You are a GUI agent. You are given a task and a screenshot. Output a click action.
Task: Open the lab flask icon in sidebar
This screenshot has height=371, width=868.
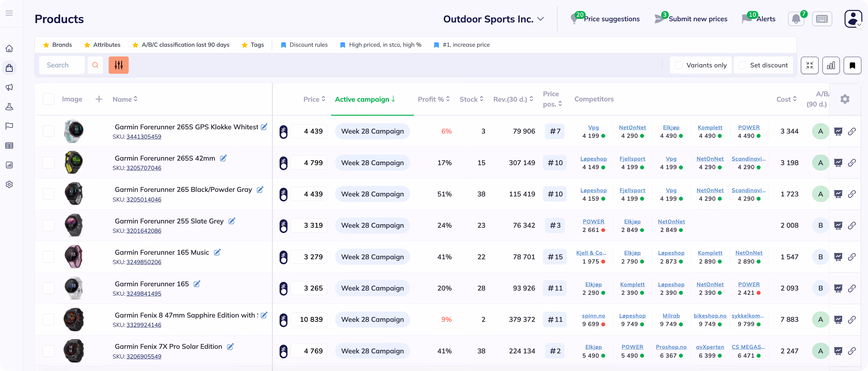coord(9,107)
